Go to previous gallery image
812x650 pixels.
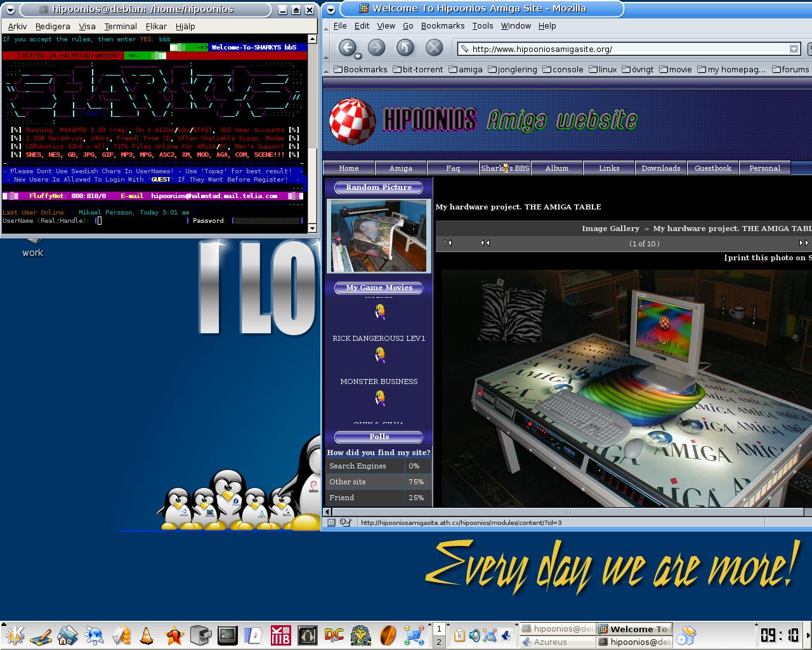point(485,243)
